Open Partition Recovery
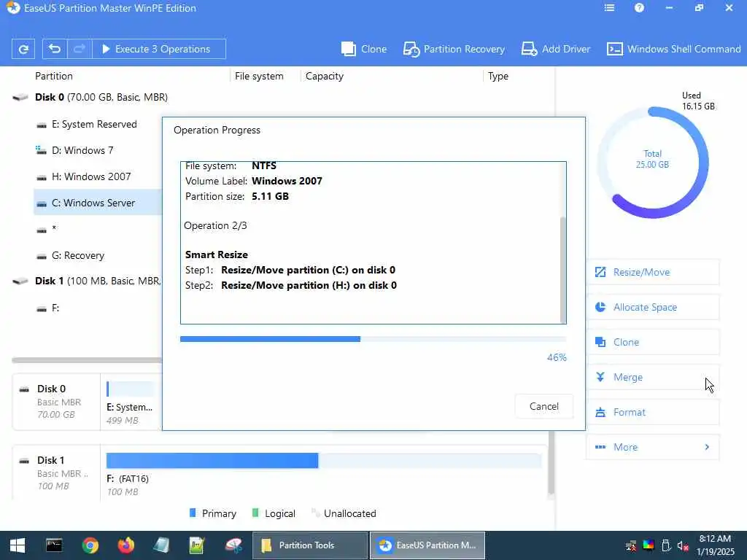This screenshot has height=560, width=747. (454, 49)
